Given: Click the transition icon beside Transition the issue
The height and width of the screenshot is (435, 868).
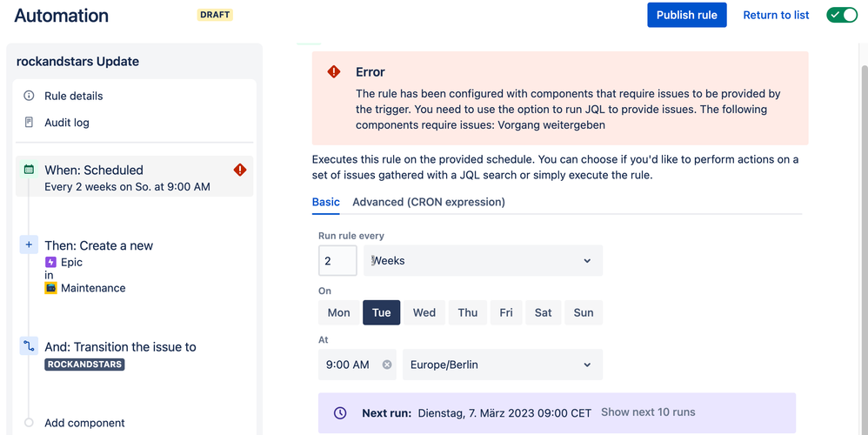Looking at the screenshot, I should pos(29,346).
